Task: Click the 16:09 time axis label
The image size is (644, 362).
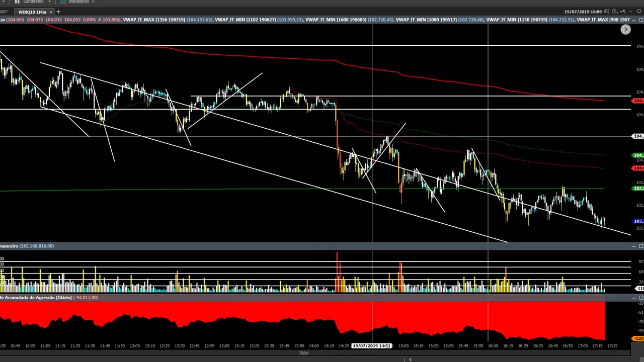Action: [493, 346]
